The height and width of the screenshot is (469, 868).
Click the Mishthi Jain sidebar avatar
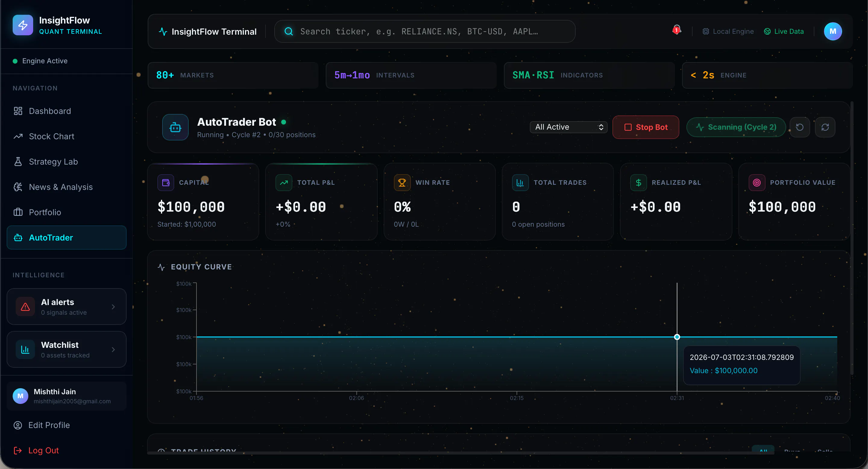(20, 396)
